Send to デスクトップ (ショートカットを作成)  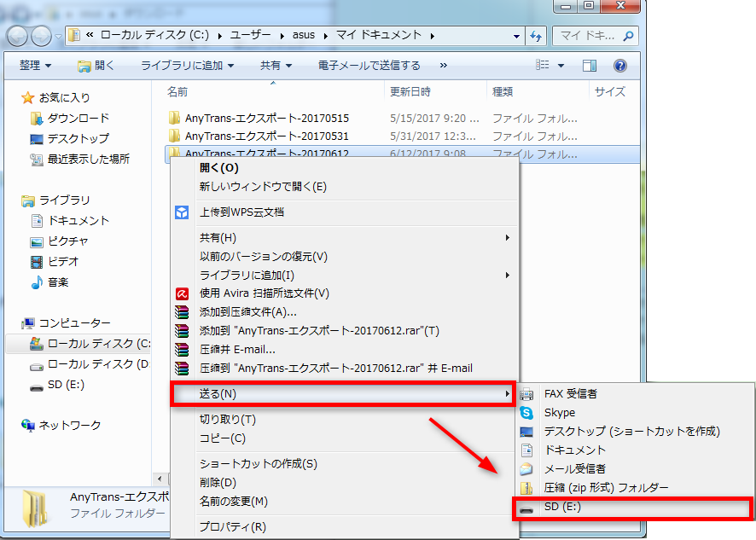point(632,431)
